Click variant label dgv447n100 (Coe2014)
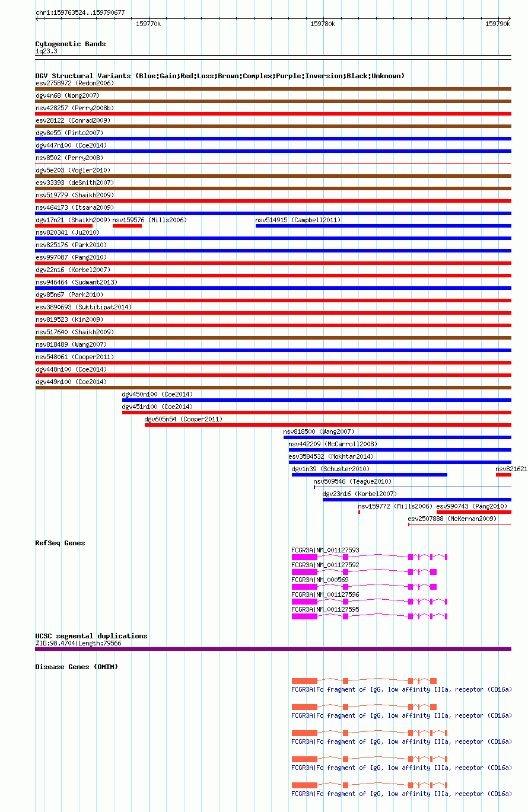528x812 pixels. tap(71, 145)
